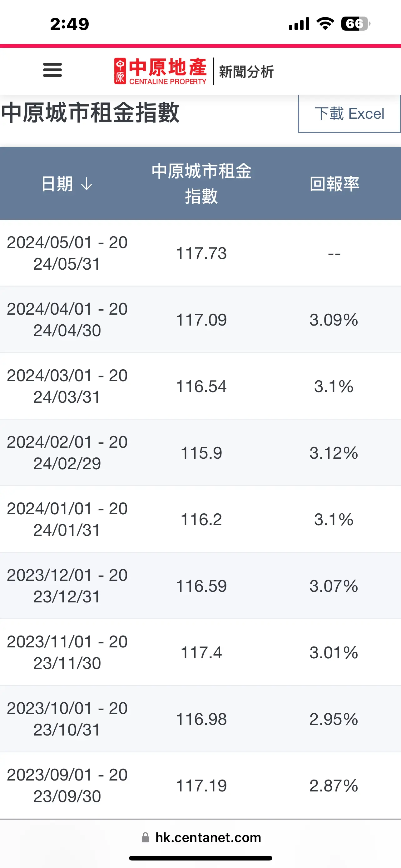The image size is (401, 868).
Task: Tap the Centaline Property logo
Action: coord(160,71)
